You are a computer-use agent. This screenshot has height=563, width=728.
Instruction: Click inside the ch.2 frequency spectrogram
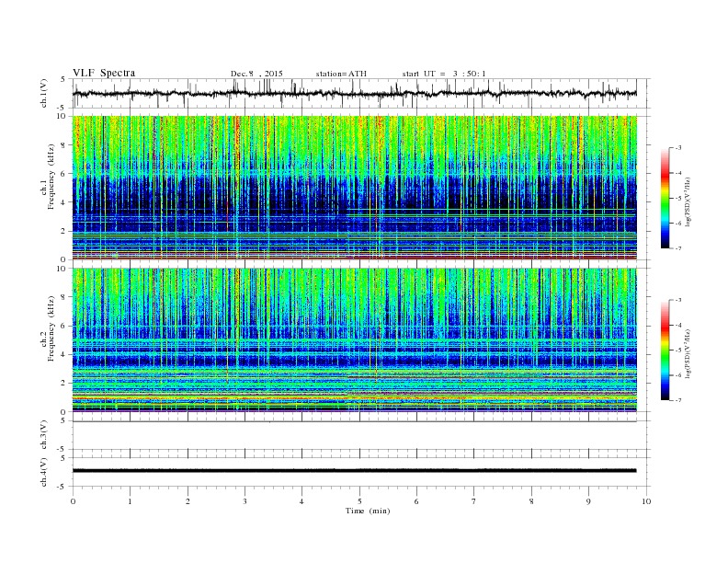click(355, 339)
